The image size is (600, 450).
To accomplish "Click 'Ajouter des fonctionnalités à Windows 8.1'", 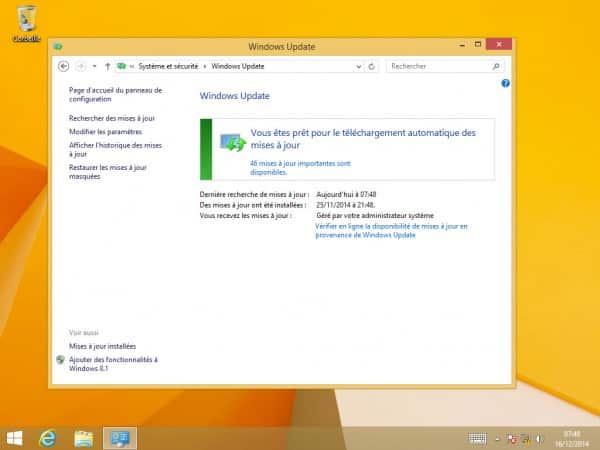I will (x=113, y=363).
